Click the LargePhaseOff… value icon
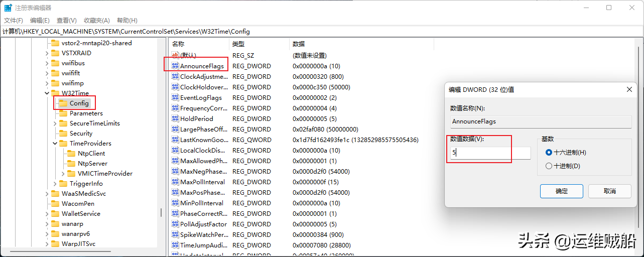The width and height of the screenshot is (644, 257). 175,130
